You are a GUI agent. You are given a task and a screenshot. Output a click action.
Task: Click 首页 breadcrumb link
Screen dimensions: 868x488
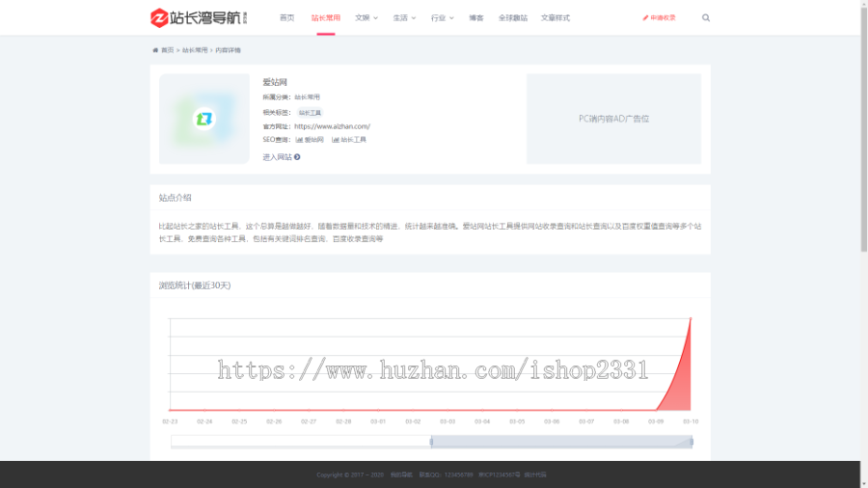point(167,50)
